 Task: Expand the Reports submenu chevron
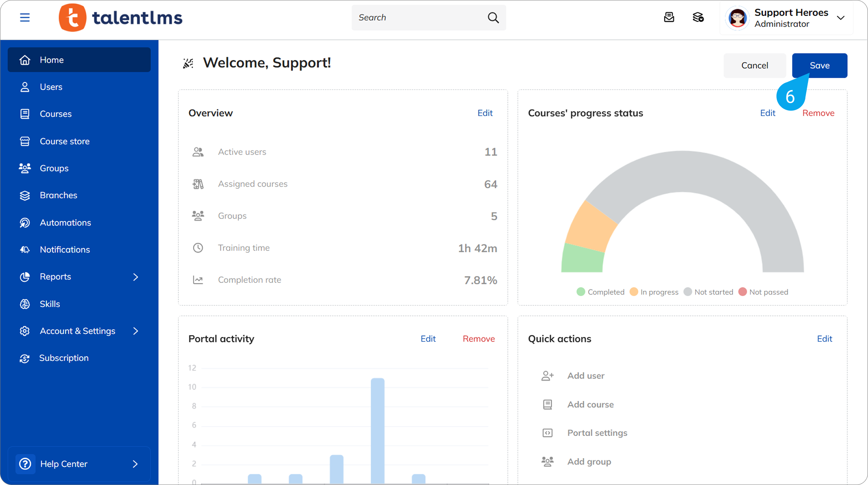[136, 277]
